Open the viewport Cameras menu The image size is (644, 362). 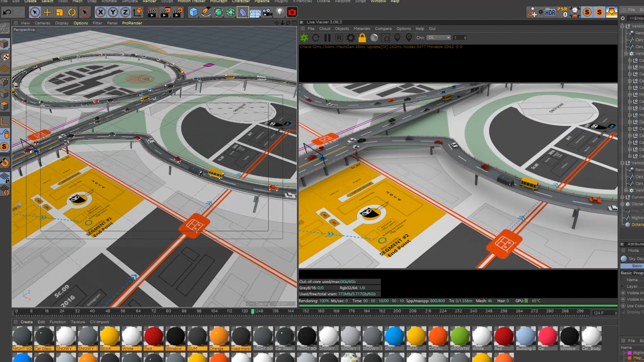42,23
